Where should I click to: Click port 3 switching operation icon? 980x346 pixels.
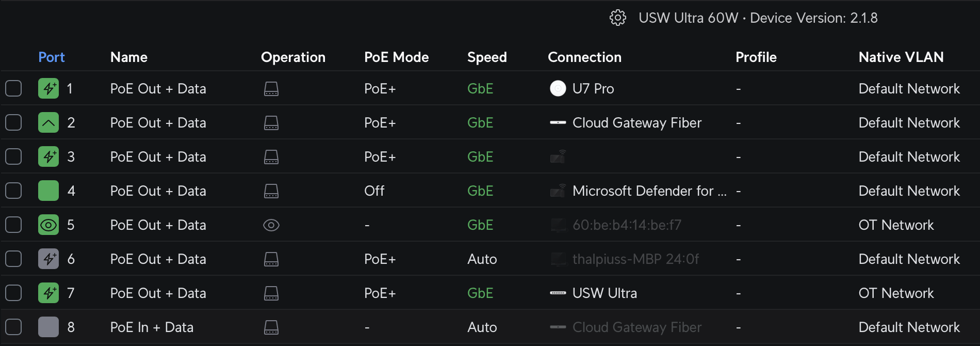271,157
